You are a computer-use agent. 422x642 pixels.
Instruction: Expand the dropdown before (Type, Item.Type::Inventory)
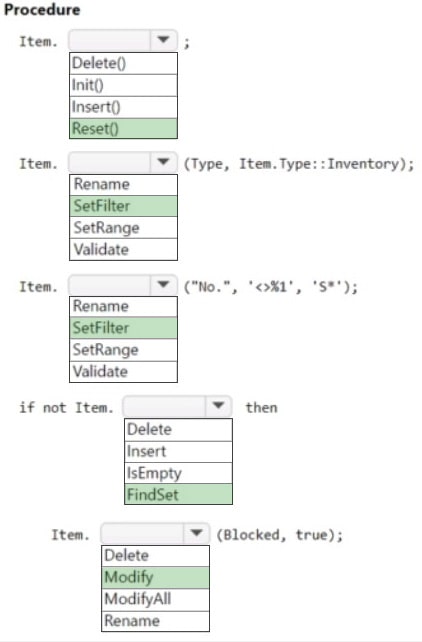[x=164, y=162]
